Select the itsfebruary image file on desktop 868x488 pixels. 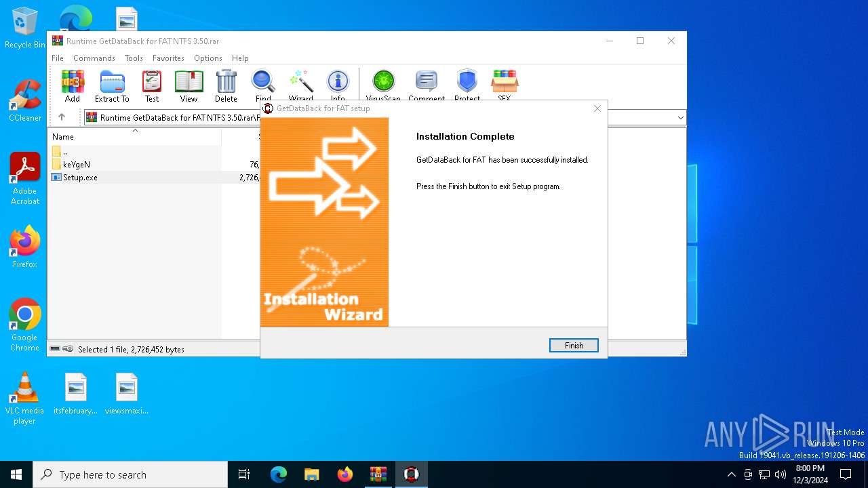tap(76, 394)
